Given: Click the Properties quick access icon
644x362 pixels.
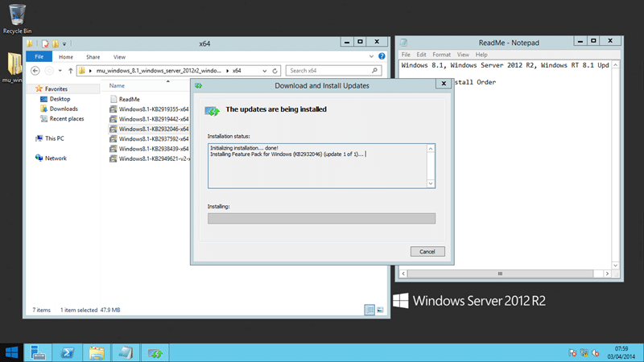Looking at the screenshot, I should (x=45, y=43).
